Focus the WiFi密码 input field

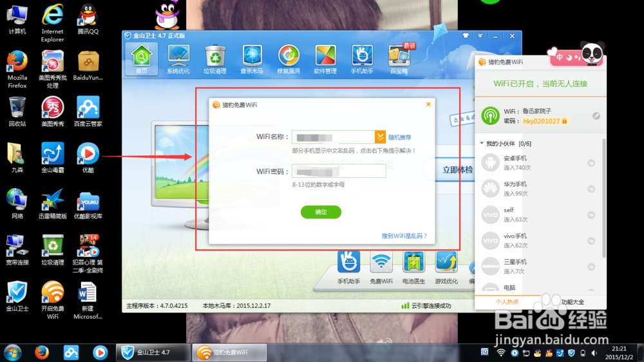(x=339, y=171)
